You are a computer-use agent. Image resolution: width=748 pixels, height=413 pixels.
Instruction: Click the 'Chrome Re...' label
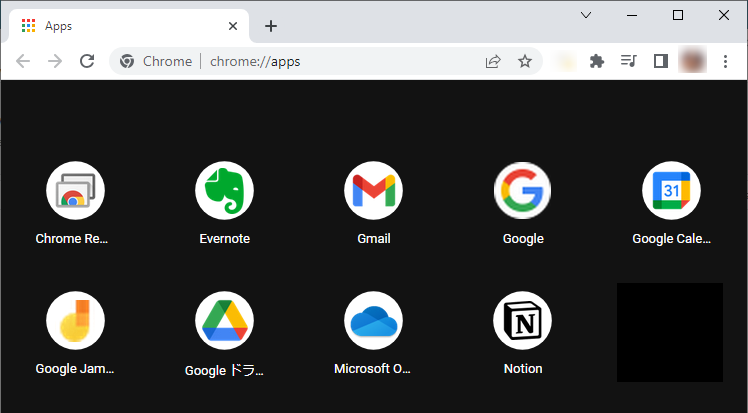point(72,238)
